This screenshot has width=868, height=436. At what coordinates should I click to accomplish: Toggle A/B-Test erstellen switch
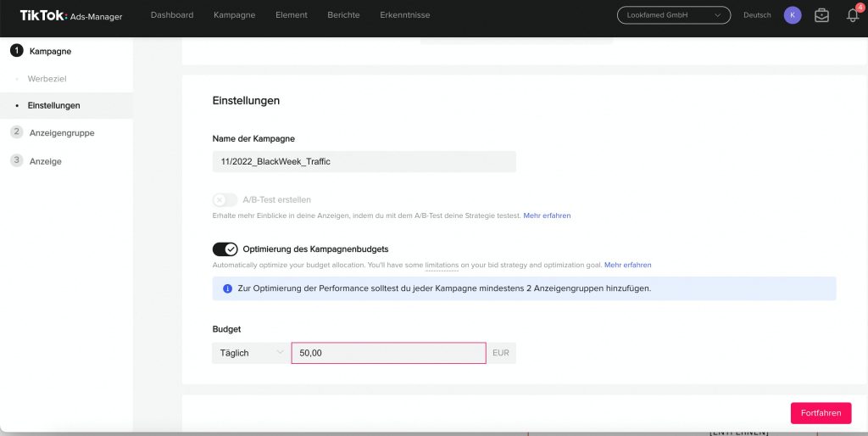225,200
